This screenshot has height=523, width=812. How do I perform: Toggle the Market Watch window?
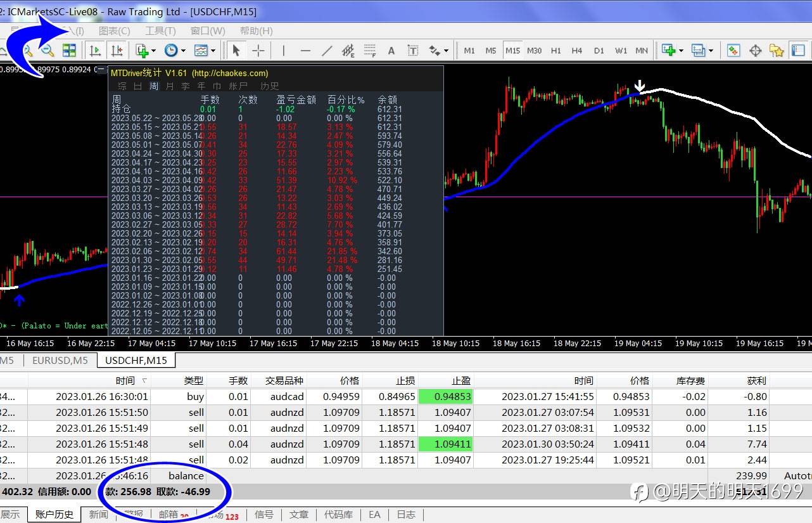click(x=733, y=51)
